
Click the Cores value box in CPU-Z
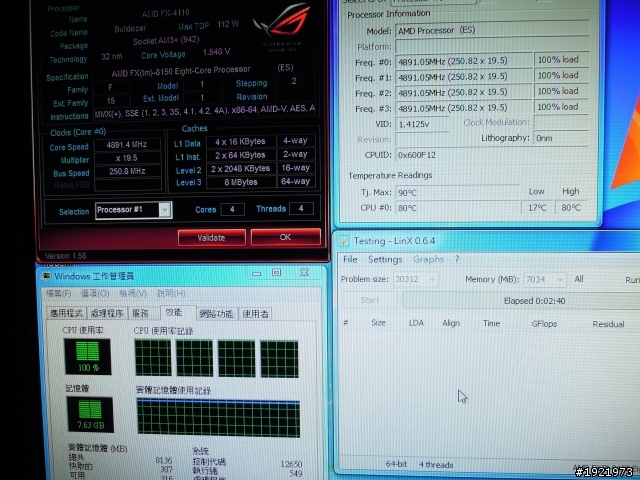[232, 209]
